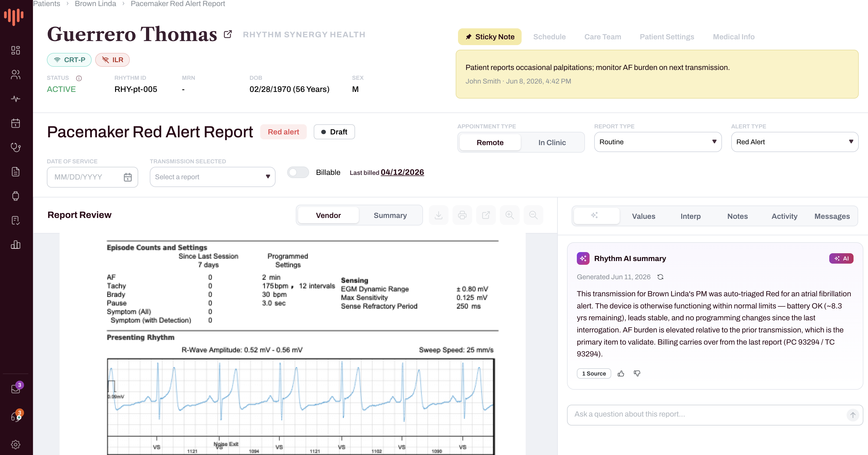
Task: Open the Sticky Note tab
Action: pos(490,37)
